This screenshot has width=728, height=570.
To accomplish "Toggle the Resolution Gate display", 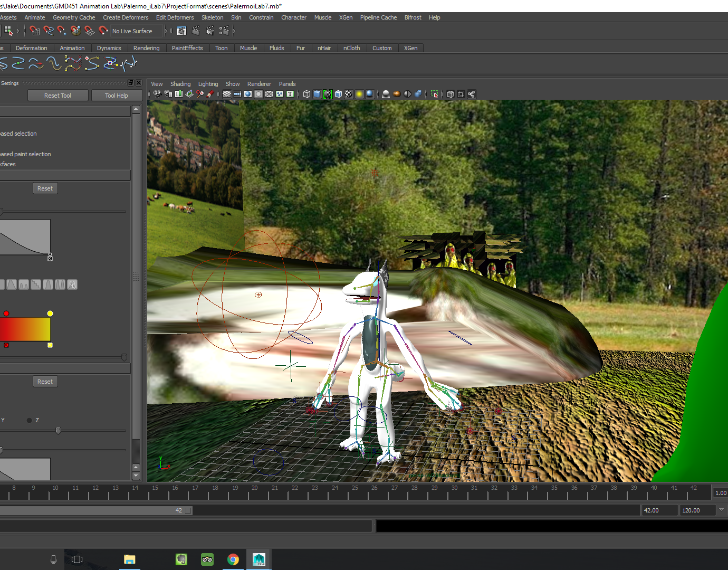I will click(248, 94).
